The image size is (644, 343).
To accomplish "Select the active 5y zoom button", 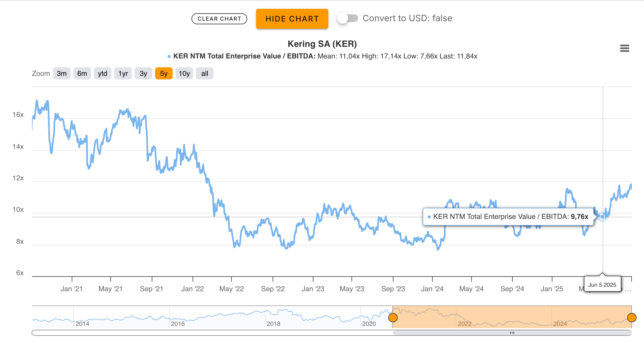I will [x=164, y=74].
